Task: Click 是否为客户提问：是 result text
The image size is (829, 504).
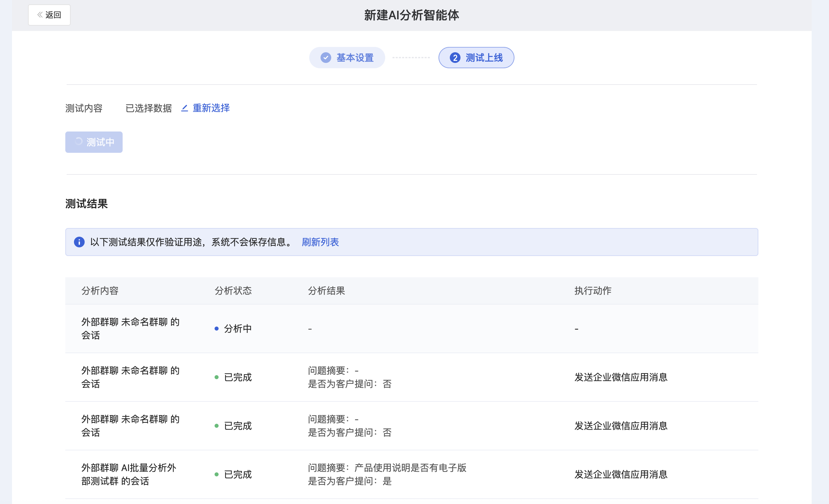Action: tap(350, 481)
